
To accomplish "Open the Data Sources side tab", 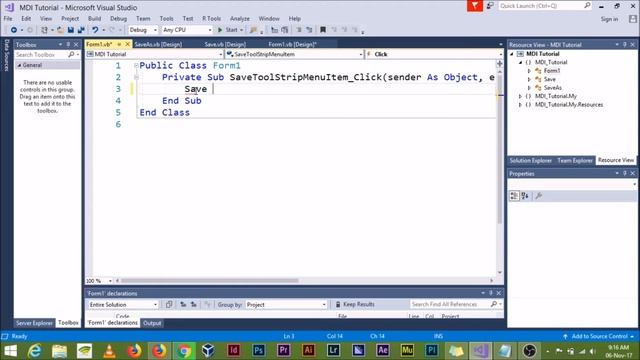I will coord(7,55).
